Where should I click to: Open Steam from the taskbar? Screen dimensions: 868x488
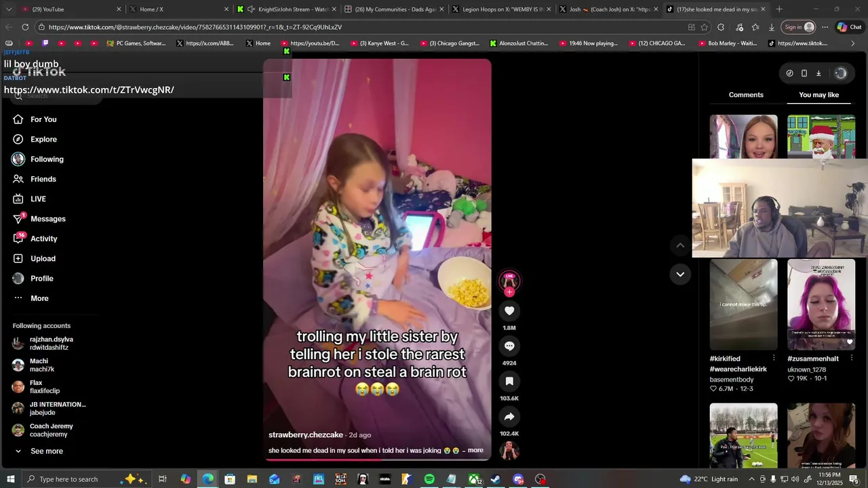click(x=496, y=479)
